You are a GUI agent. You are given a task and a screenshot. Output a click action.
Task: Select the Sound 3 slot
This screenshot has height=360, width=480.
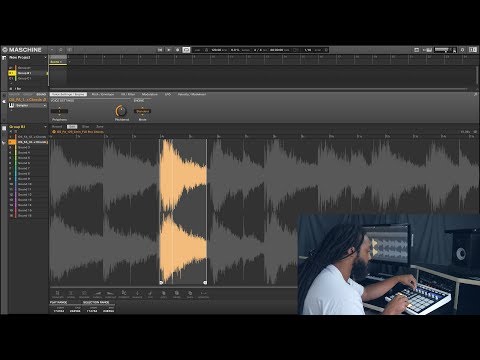28,147
